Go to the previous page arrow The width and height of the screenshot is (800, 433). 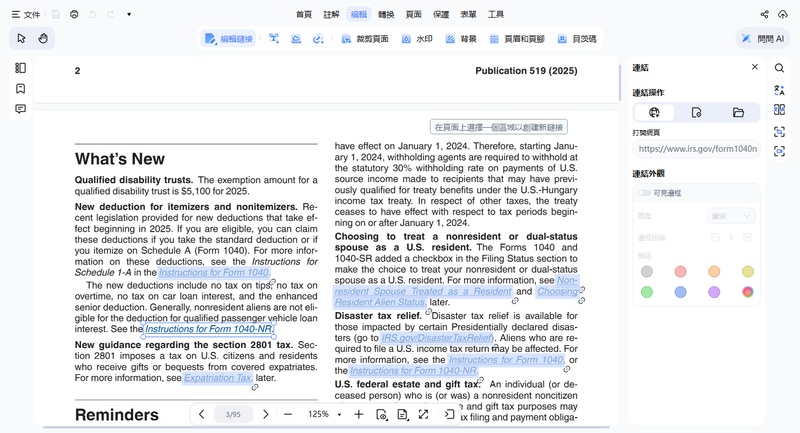(x=202, y=414)
